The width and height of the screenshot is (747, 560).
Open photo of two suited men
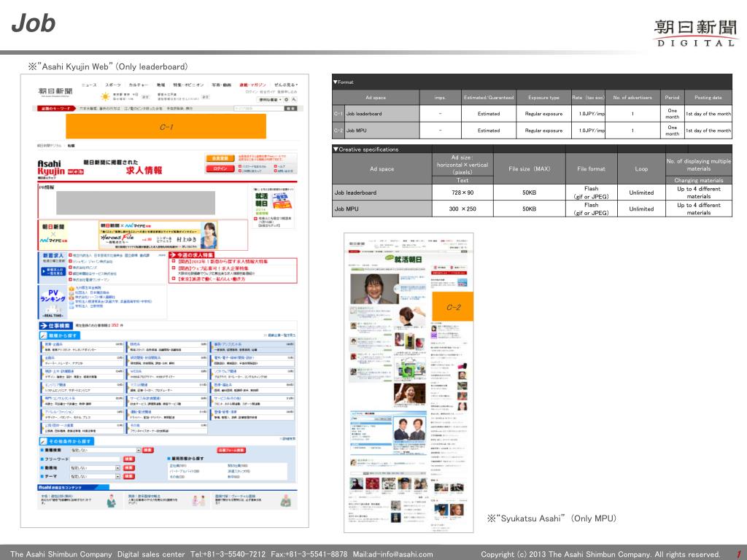coord(410,429)
